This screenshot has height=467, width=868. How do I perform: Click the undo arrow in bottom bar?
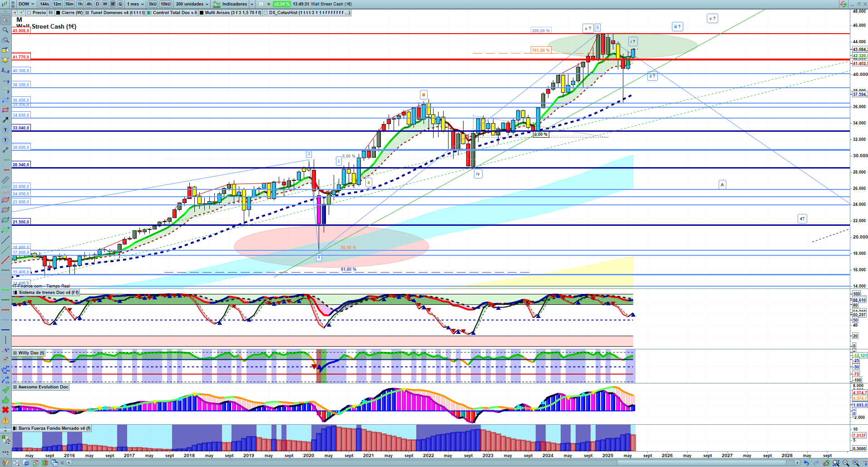tap(806, 463)
